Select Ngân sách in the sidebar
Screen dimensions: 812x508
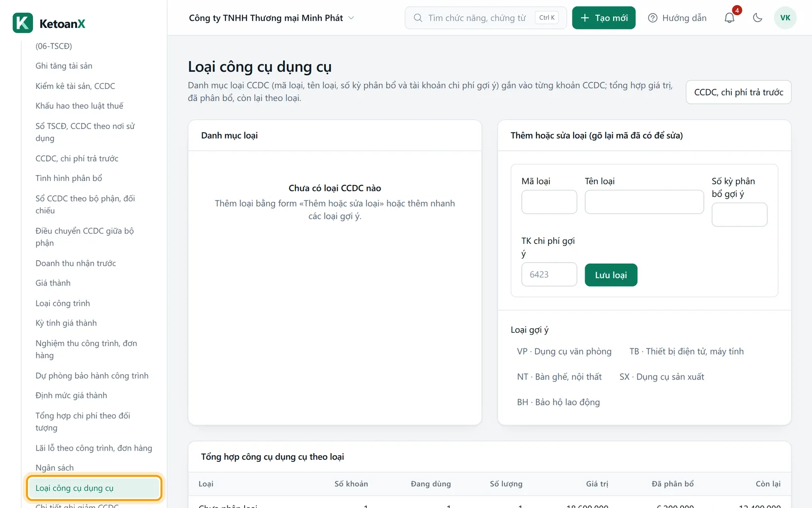tap(55, 468)
